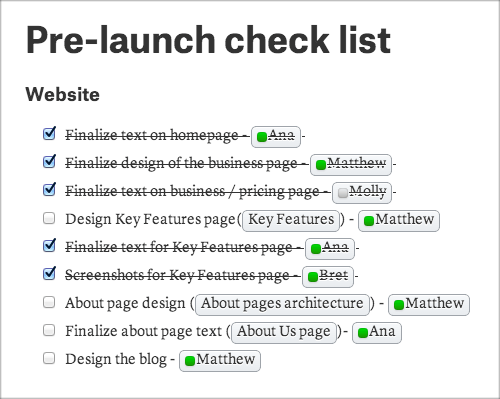Check the About page design checkbox
The image size is (500, 399).
tap(49, 302)
